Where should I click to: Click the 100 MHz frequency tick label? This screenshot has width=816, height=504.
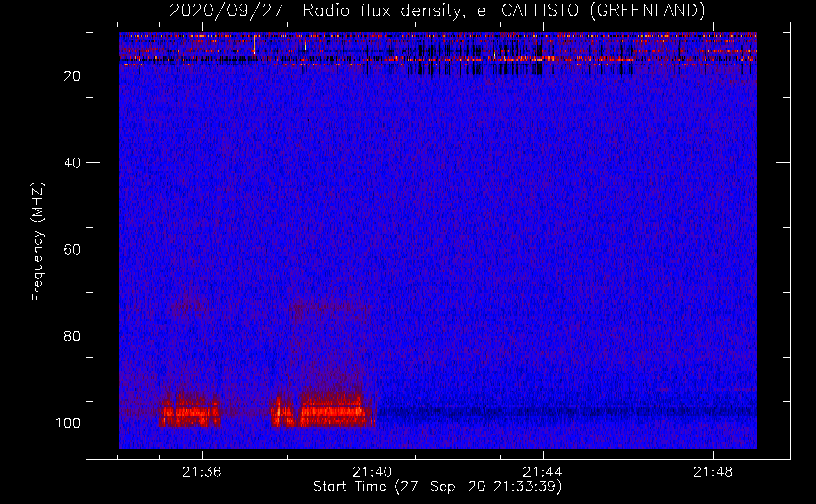click(x=68, y=423)
